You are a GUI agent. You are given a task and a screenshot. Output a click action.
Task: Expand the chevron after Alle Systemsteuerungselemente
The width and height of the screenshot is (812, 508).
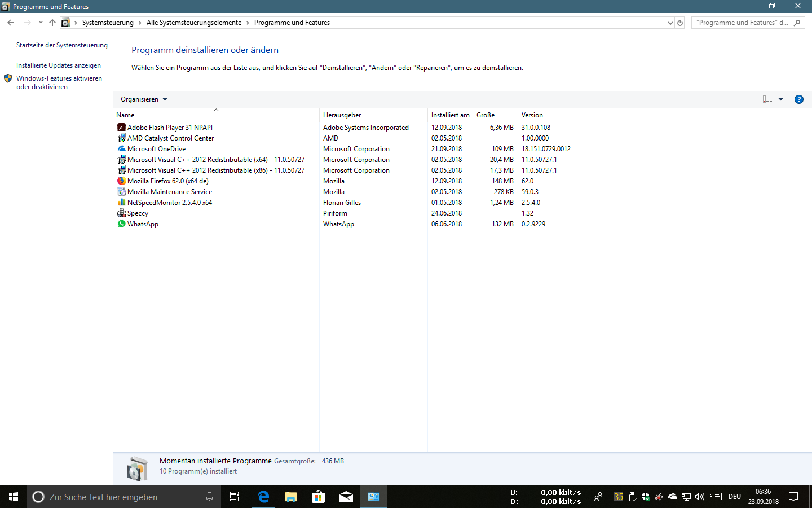[x=248, y=23]
